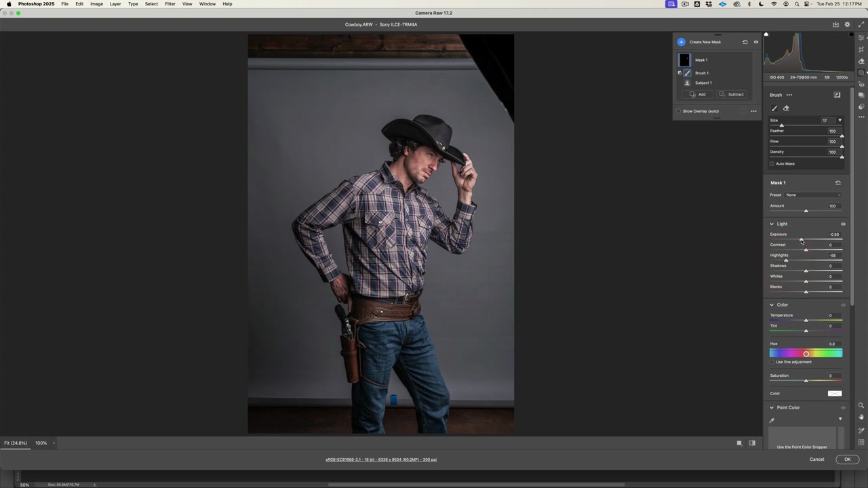Open the Window menu

(x=208, y=4)
